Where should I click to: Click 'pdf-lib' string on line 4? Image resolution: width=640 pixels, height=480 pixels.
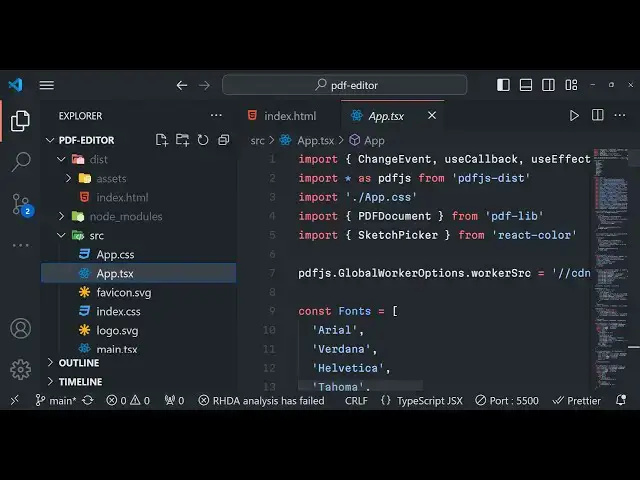point(514,216)
